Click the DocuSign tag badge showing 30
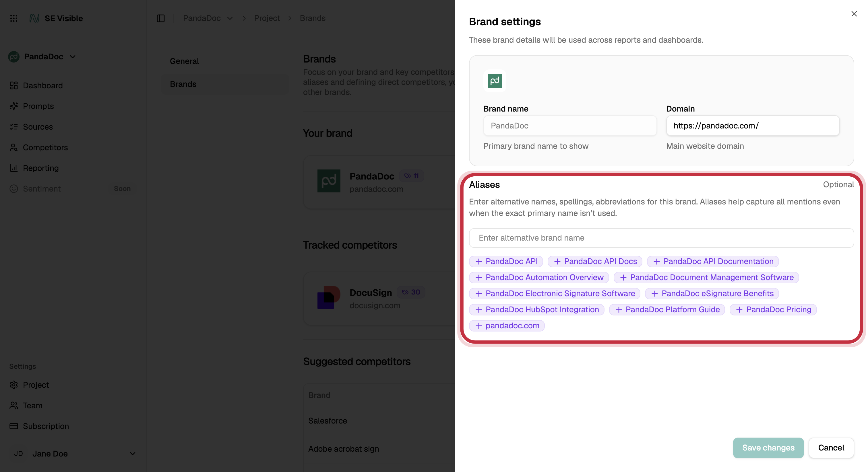Screen dimensions: 868x472 click(x=411, y=292)
